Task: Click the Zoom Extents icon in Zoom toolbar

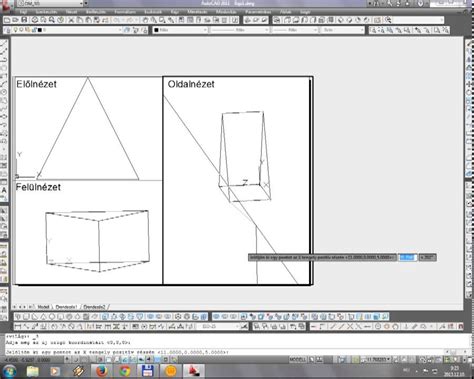Action: [x=445, y=30]
